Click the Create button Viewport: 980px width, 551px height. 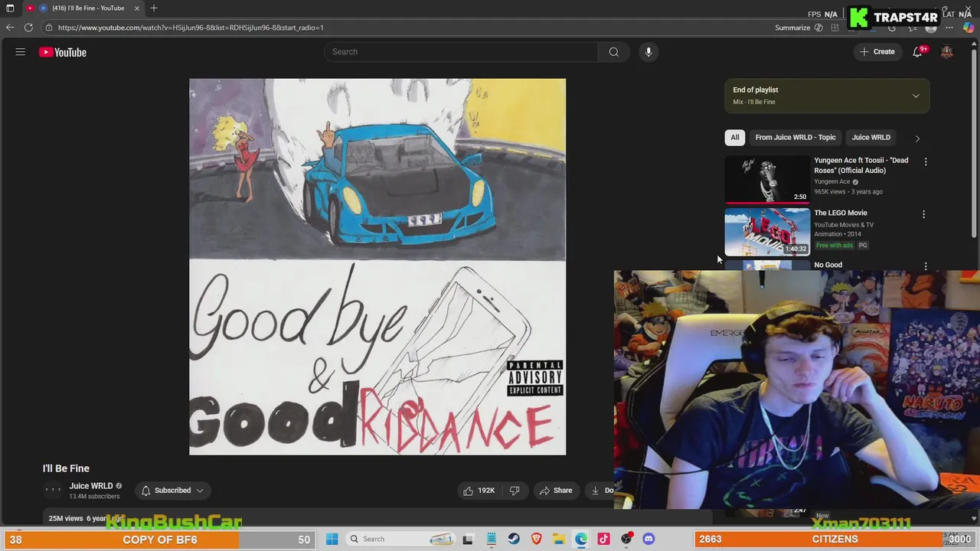click(x=877, y=52)
